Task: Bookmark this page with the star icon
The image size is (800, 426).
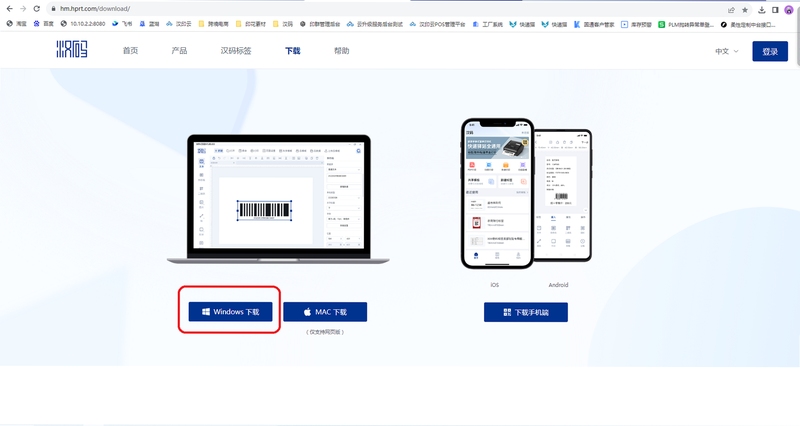Action: click(x=745, y=10)
